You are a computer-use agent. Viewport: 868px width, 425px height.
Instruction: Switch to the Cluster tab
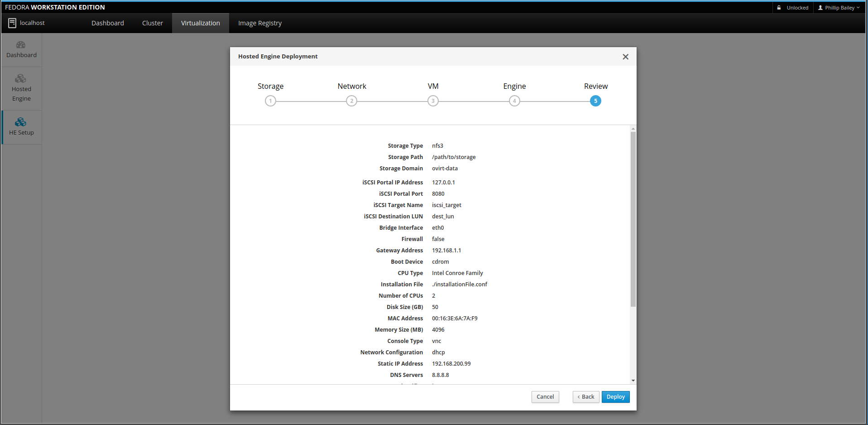coord(152,23)
